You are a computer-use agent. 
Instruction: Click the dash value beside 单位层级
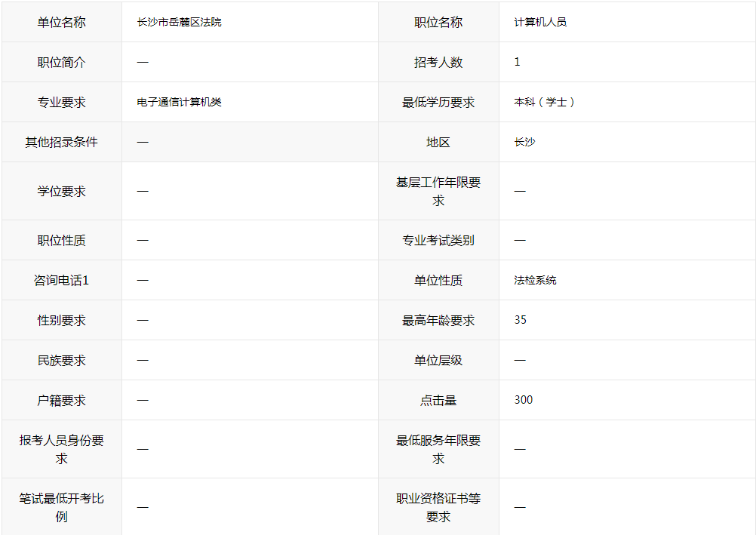[520, 361]
